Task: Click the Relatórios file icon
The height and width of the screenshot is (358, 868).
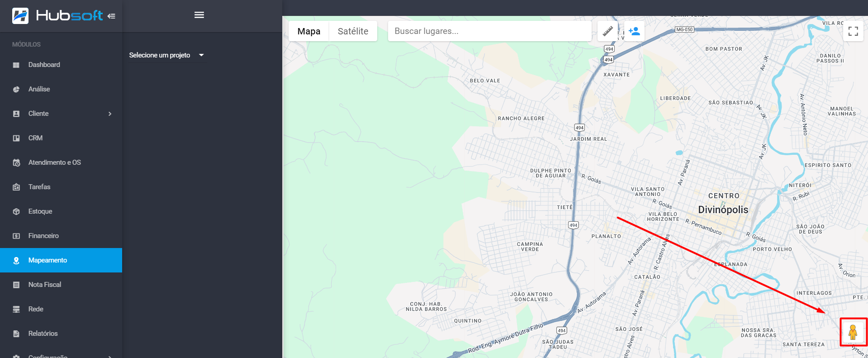Action: [x=16, y=334]
